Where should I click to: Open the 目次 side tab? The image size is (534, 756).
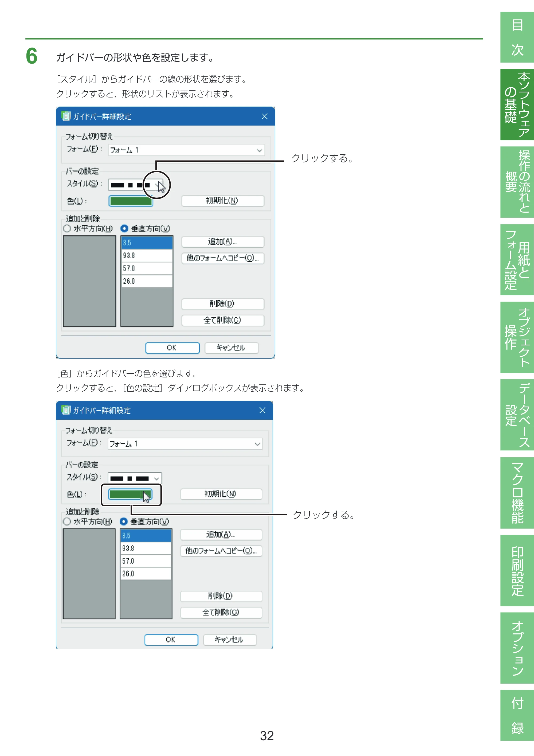point(517,37)
